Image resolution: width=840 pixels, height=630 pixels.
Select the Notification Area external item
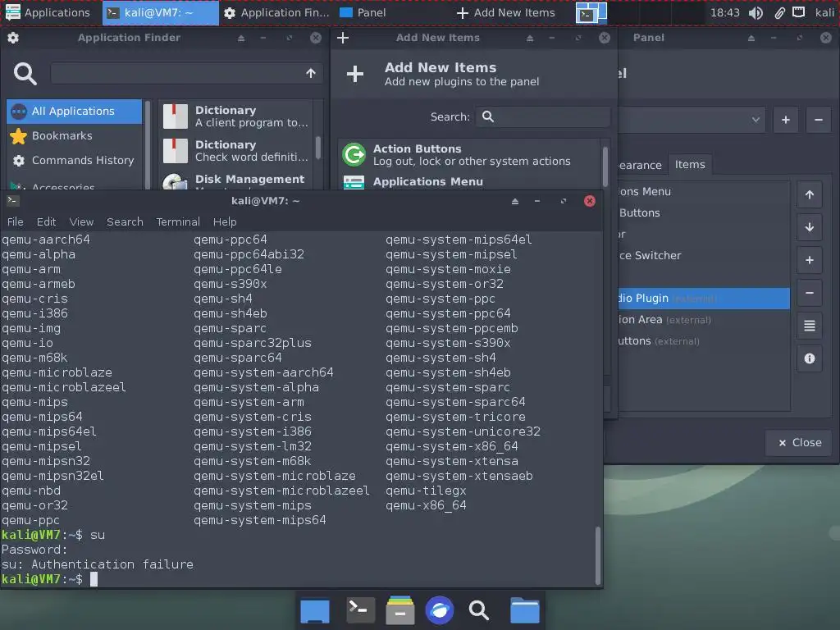[x=703, y=320]
